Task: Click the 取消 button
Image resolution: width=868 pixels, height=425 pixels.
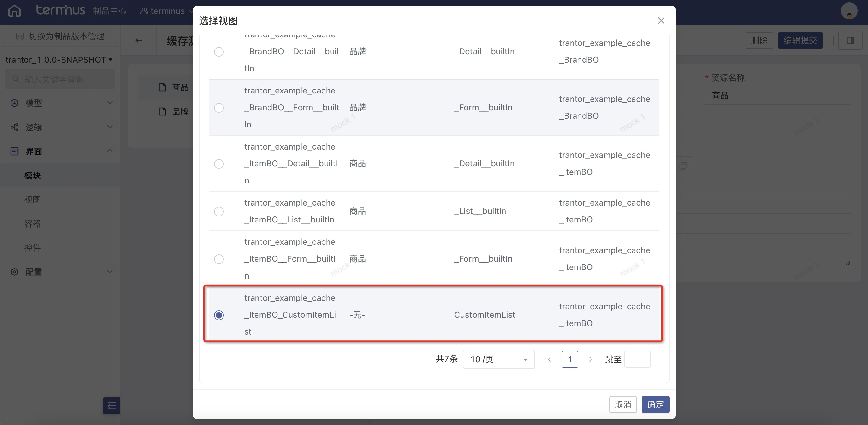Action: click(623, 405)
